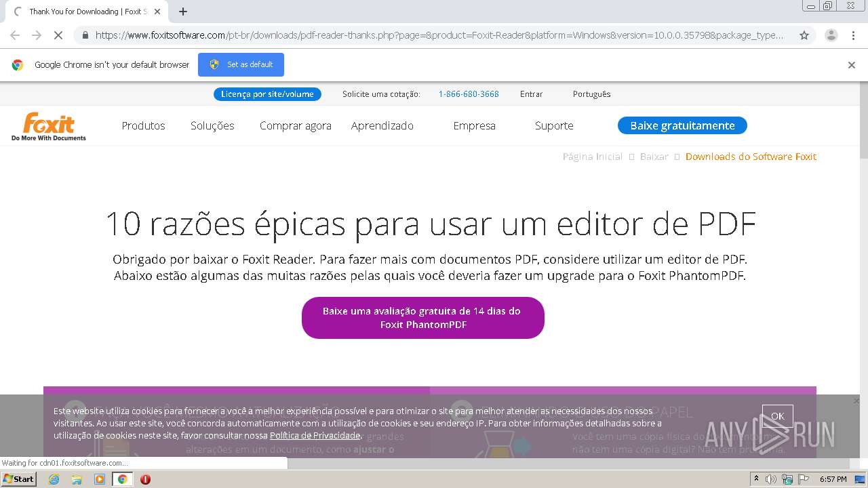Viewport: 868px width, 488px height.
Task: Click the volume speaker tray icon
Action: (771, 479)
